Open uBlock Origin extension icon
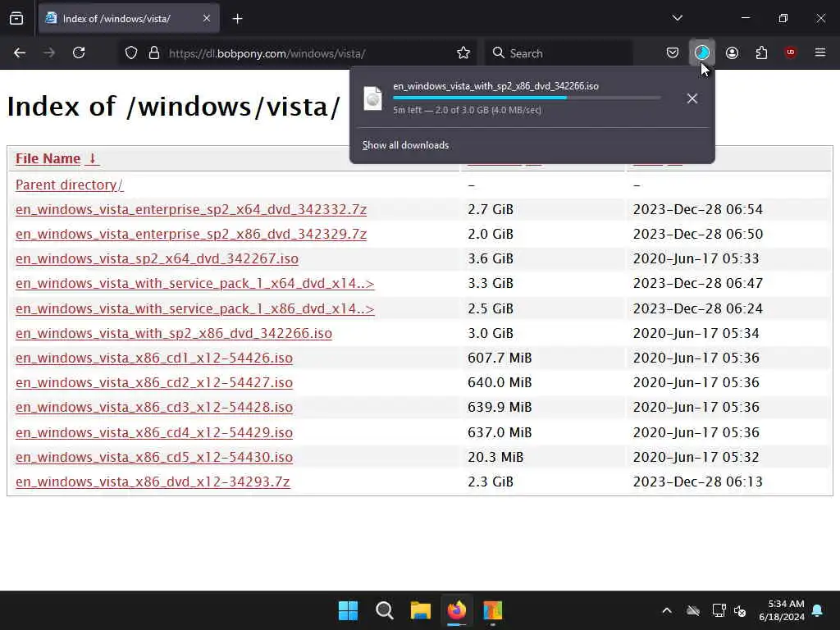 (x=790, y=52)
